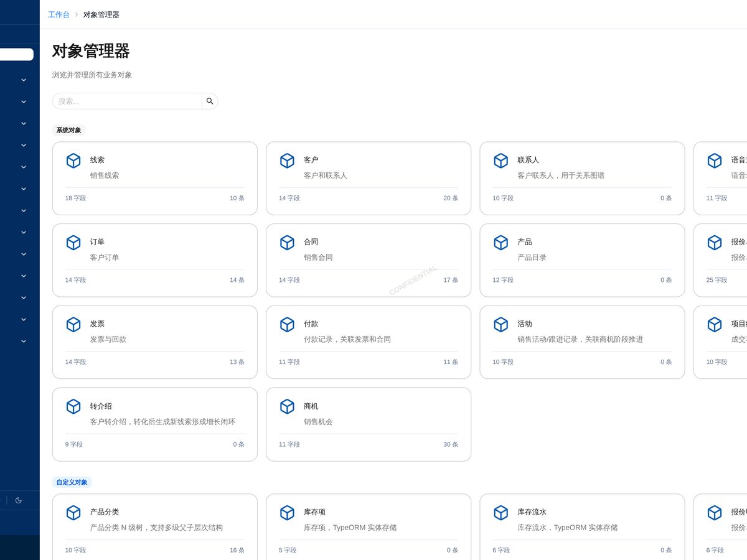Click the 销售合同 description text
This screenshot has width=747, height=560.
coord(318,258)
